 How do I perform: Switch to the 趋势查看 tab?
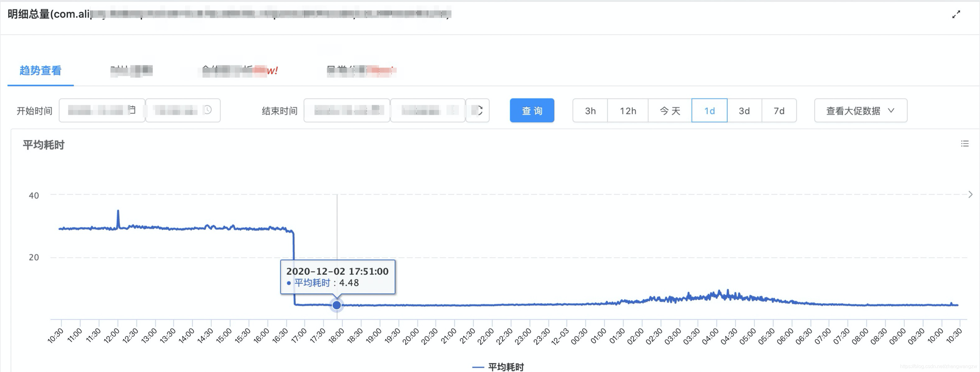click(x=40, y=71)
